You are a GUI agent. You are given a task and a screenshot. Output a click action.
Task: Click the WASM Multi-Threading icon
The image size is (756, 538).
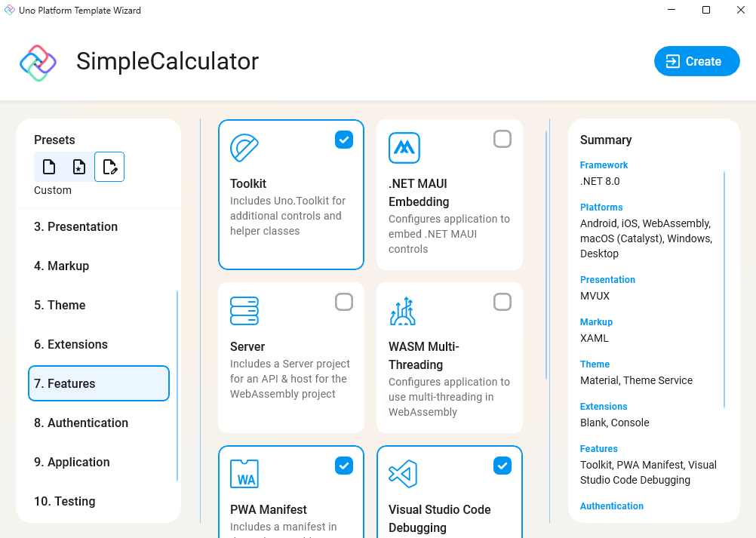[404, 310]
